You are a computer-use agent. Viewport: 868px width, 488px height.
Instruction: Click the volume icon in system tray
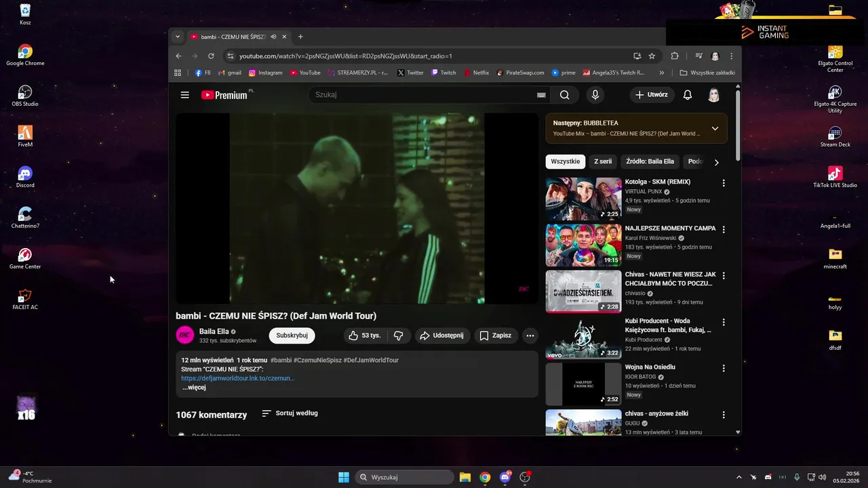[822, 477]
